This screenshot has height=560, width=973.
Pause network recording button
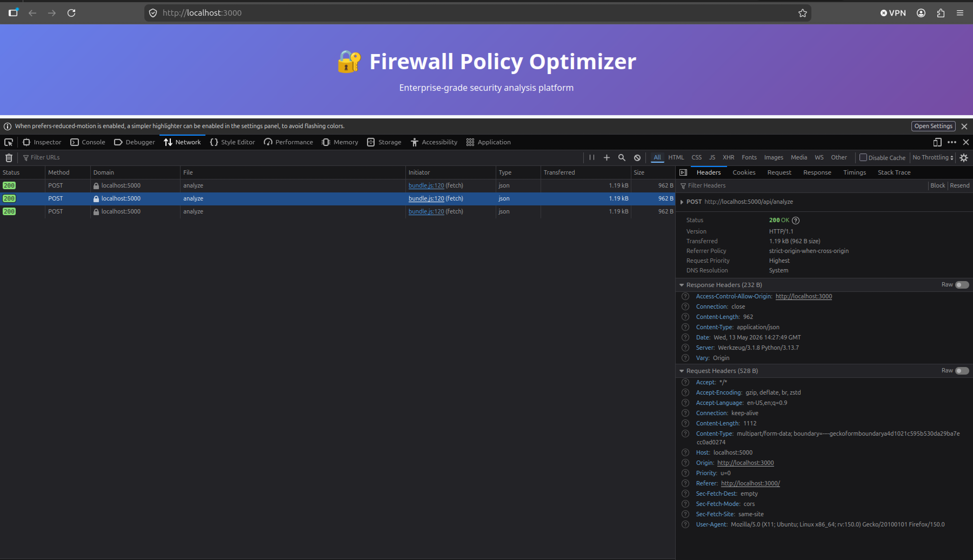[592, 157]
